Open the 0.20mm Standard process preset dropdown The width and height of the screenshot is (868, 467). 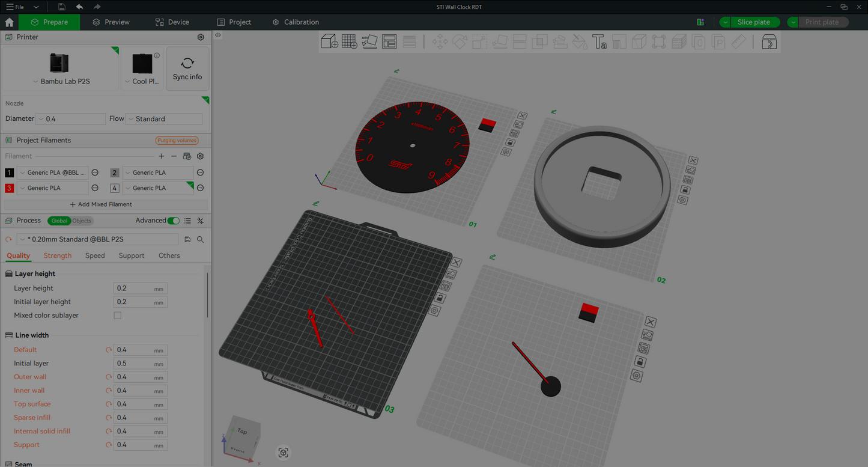point(98,239)
